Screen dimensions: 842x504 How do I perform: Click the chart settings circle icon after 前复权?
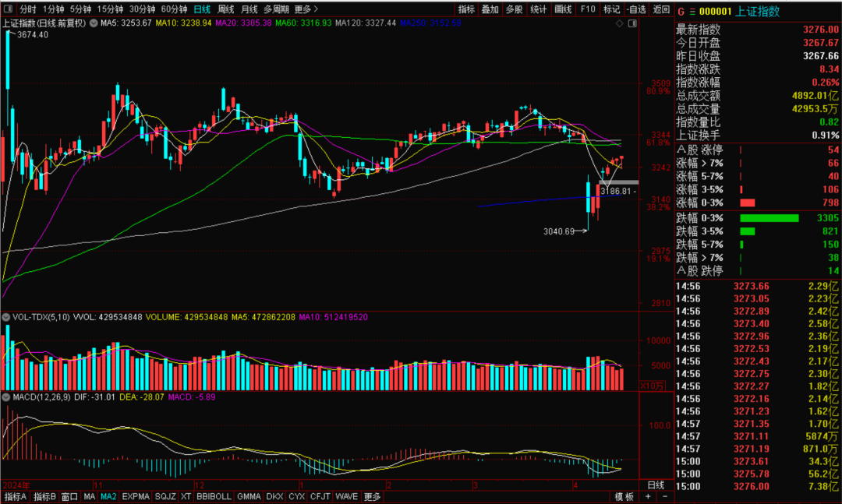coord(95,24)
